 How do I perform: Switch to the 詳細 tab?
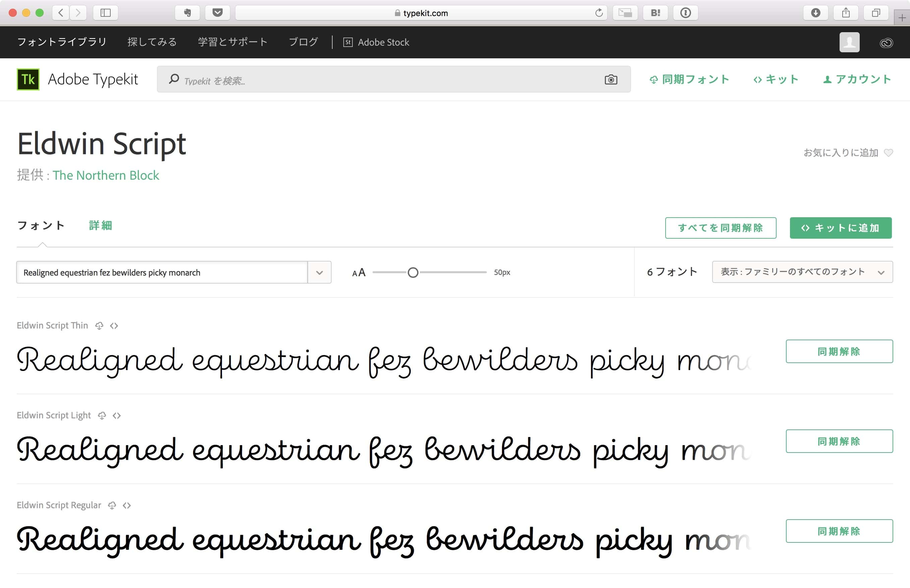coord(101,225)
